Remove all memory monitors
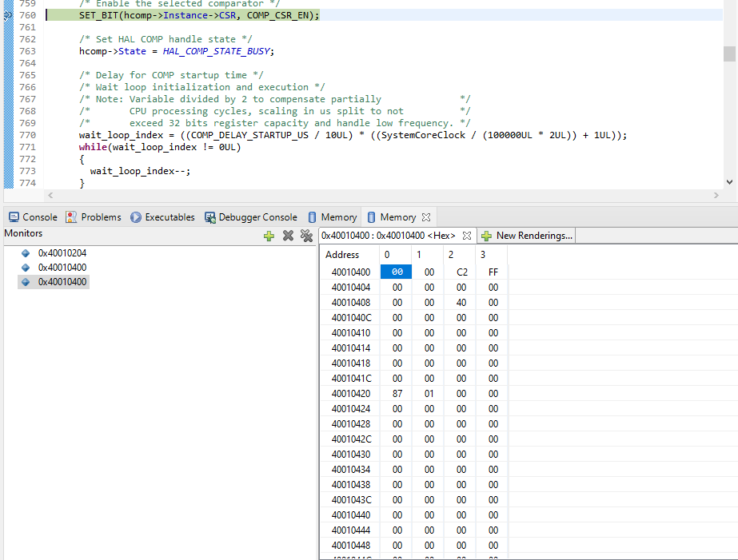This screenshot has width=738, height=560. [306, 236]
